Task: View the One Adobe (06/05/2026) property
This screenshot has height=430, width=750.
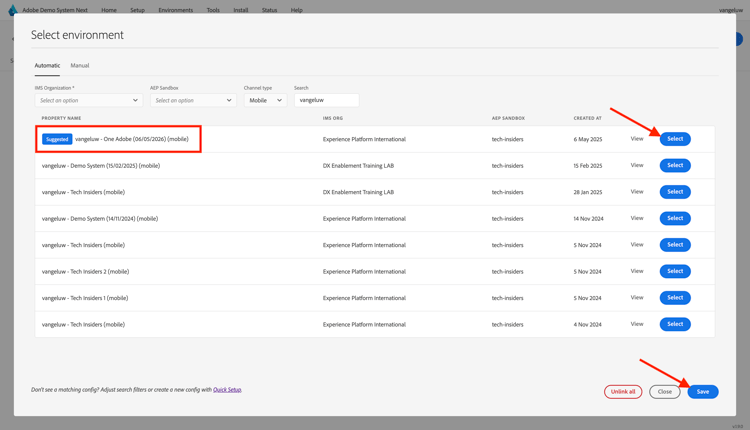Action: pos(637,139)
